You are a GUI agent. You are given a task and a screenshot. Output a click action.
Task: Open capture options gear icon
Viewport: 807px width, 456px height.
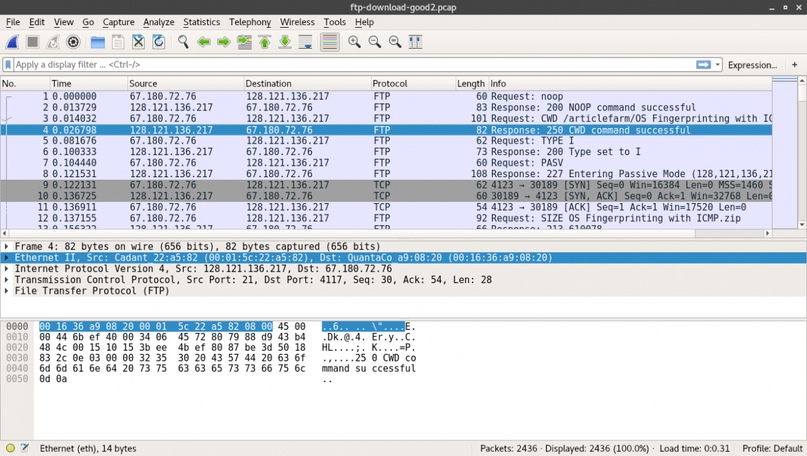(73, 42)
